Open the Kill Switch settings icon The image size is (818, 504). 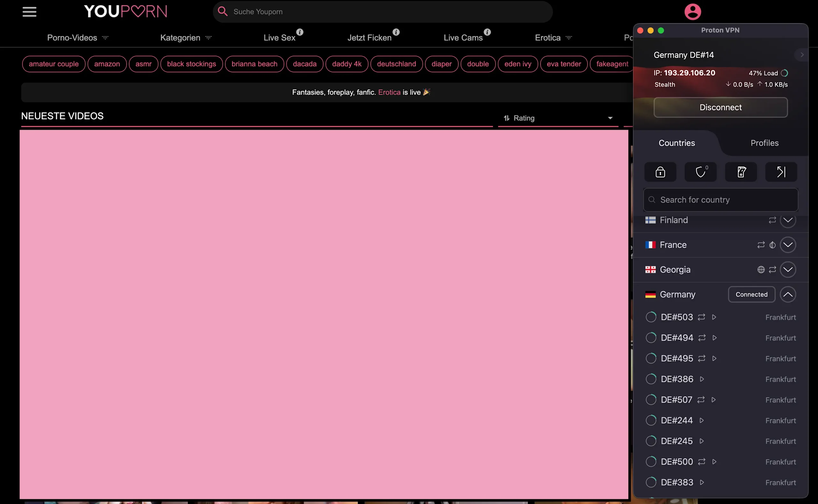pyautogui.click(x=741, y=172)
